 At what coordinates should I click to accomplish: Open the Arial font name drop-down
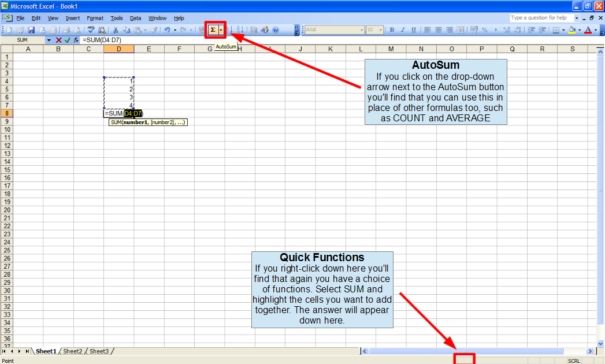pyautogui.click(x=362, y=29)
